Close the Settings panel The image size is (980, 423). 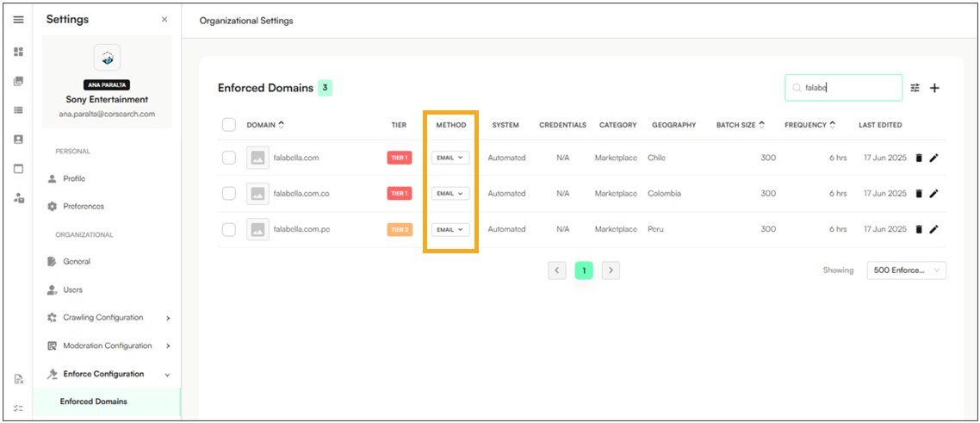coord(164,19)
